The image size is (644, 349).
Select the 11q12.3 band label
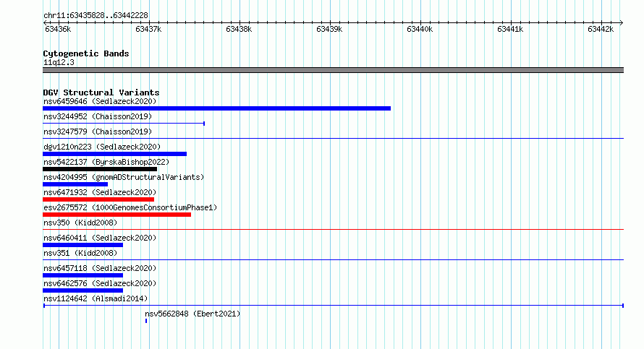pos(59,62)
